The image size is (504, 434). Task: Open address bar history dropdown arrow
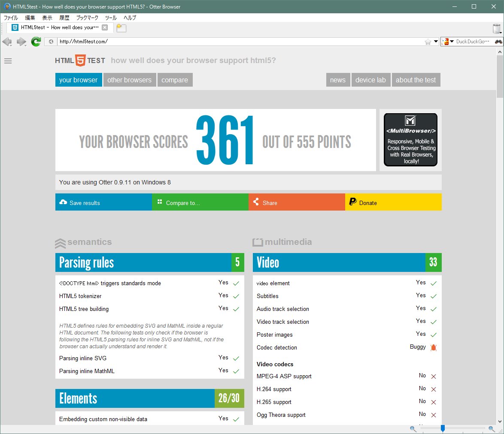pyautogui.click(x=436, y=42)
